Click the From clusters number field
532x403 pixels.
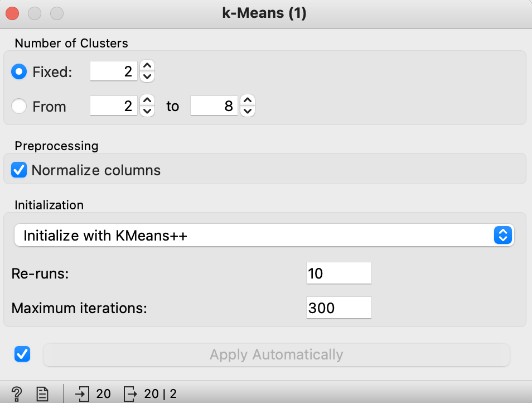coord(114,106)
